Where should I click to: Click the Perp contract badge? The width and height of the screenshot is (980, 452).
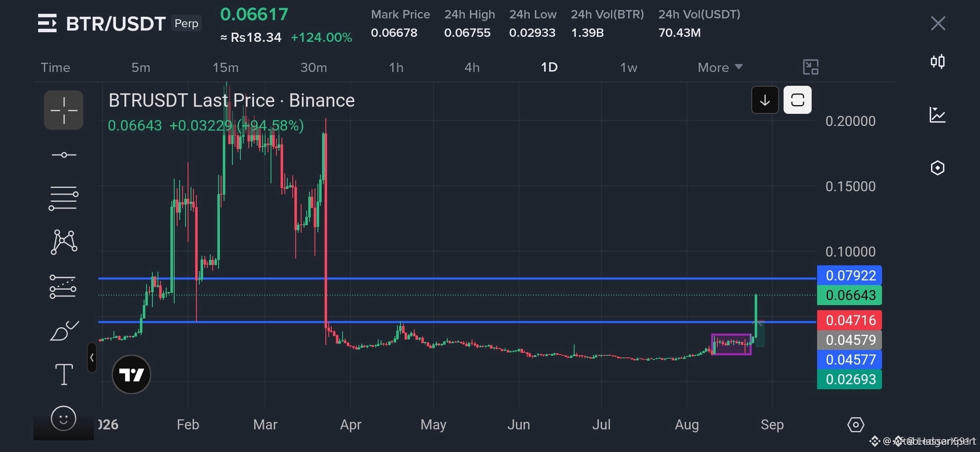pos(186,23)
